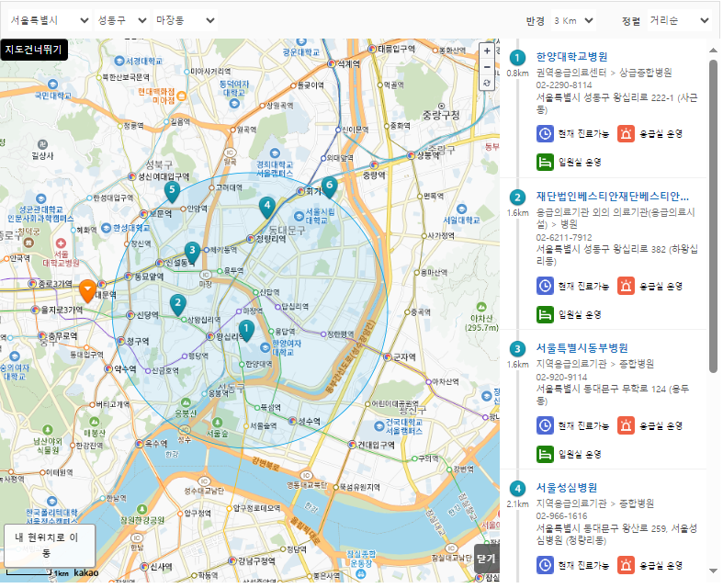Viewport: 723px width, 588px height.
Task: Click the map refresh icon
Action: [487, 83]
